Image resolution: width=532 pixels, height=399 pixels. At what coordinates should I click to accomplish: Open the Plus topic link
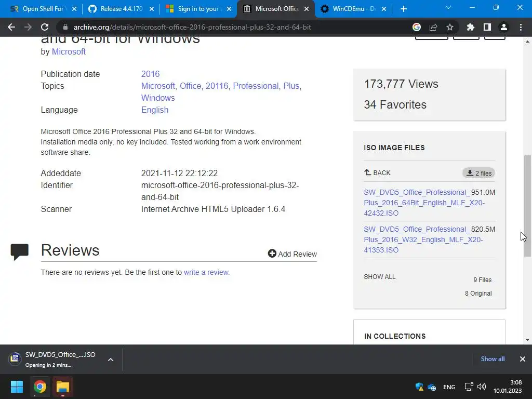coord(291,86)
